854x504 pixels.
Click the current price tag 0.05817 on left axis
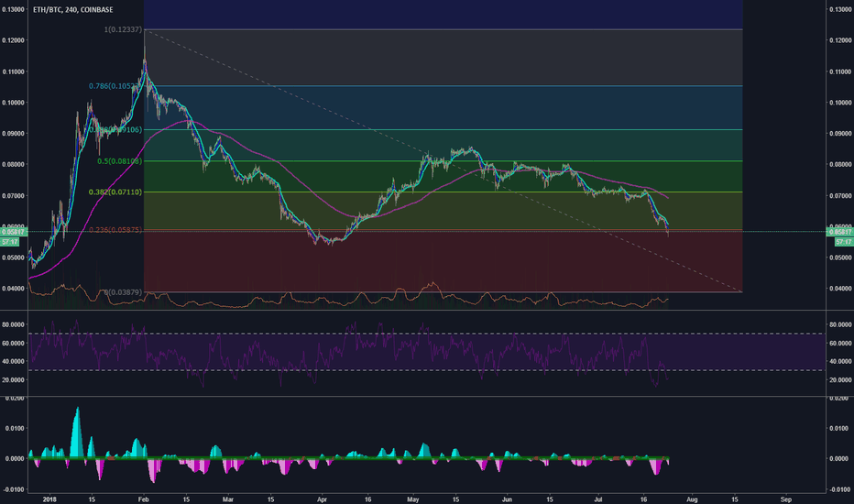pos(14,232)
